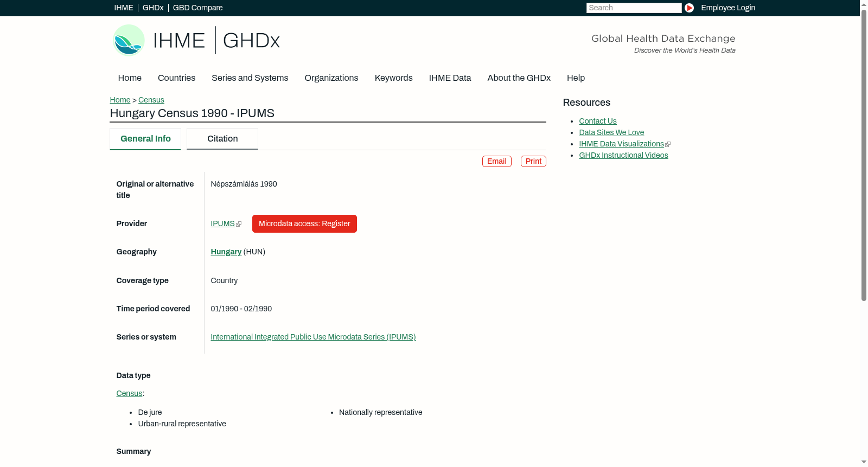Click the page title Hungary Census 1990 - IPUMS
The width and height of the screenshot is (868, 467).
[192, 113]
